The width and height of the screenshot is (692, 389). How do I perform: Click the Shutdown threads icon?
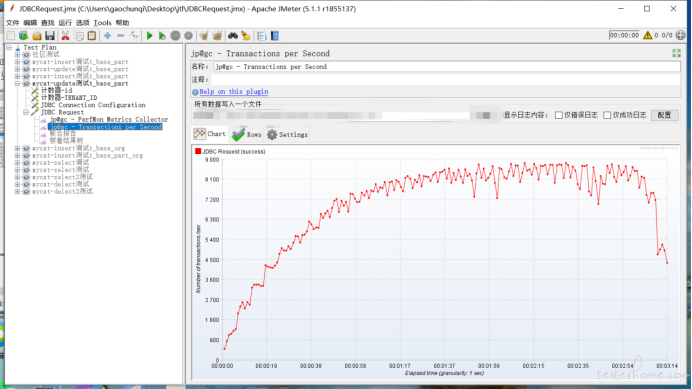click(188, 36)
